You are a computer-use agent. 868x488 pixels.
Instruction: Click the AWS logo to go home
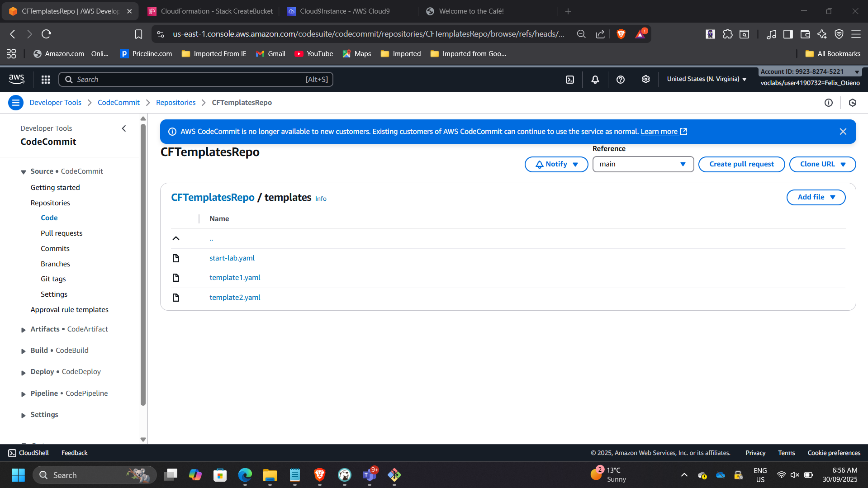[x=16, y=79]
